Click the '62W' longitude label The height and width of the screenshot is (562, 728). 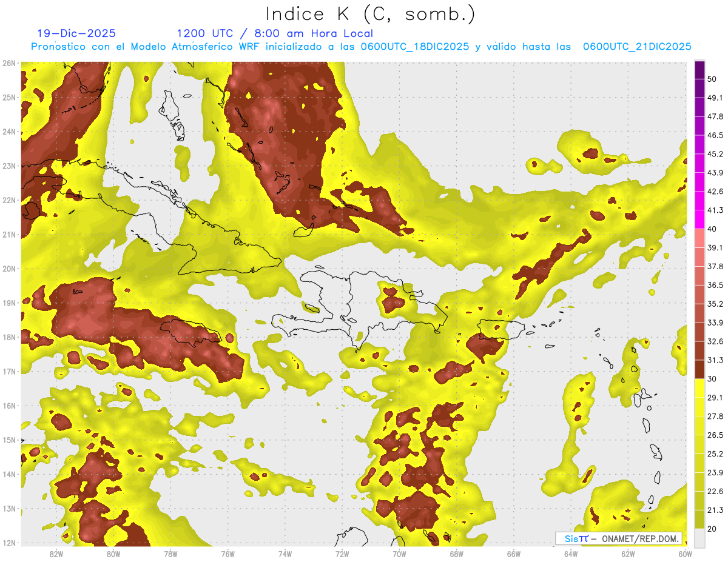tap(629, 554)
